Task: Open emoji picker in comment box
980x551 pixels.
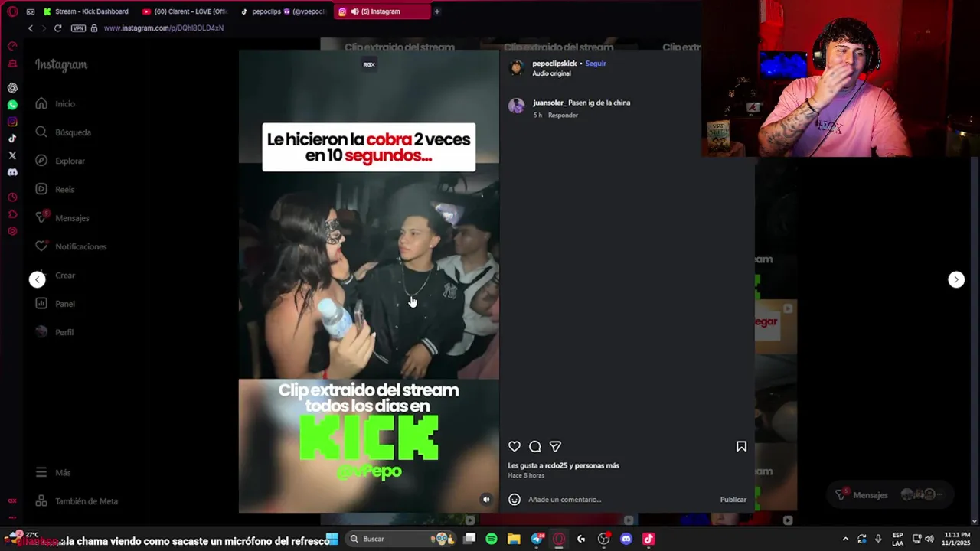Action: [514, 499]
